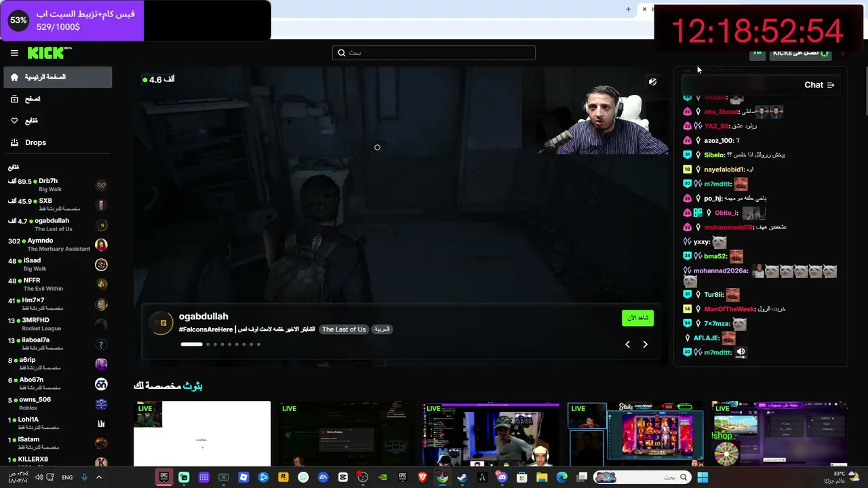This screenshot has width=868, height=488.
Task: Toggle microphone icon in system tray
Action: tap(84, 477)
